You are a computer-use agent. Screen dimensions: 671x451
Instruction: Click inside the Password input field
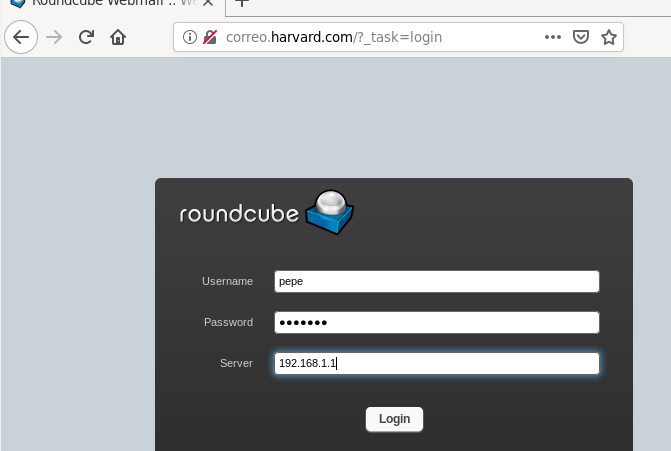coord(437,323)
